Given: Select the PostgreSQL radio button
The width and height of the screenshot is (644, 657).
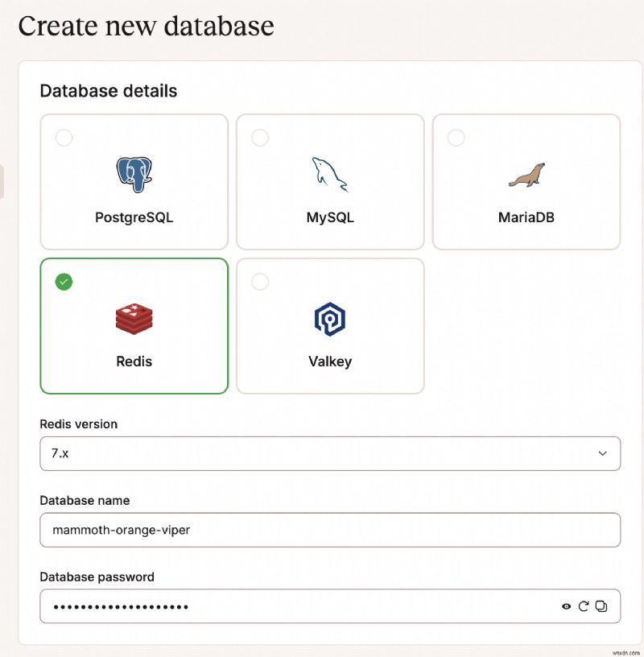Looking at the screenshot, I should [64, 138].
